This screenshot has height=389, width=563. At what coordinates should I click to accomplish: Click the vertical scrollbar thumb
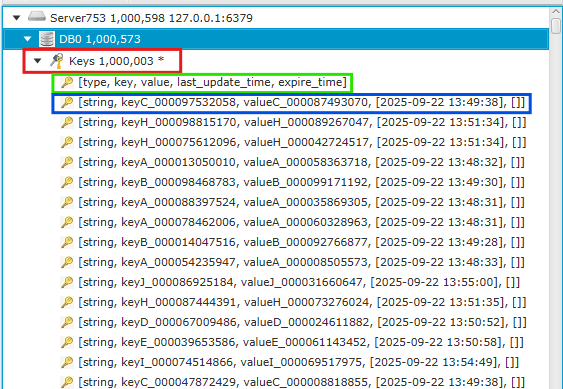click(556, 26)
